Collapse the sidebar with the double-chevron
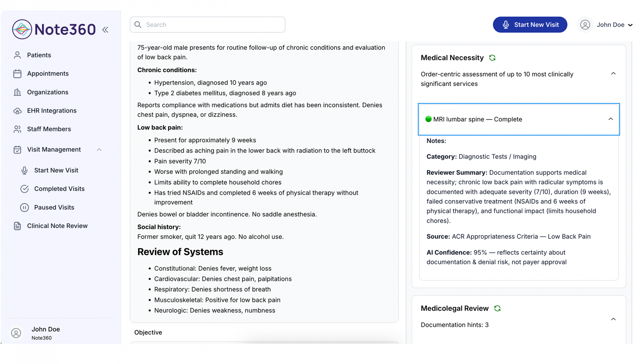Viewport: 637px width, 364px height. (x=105, y=29)
